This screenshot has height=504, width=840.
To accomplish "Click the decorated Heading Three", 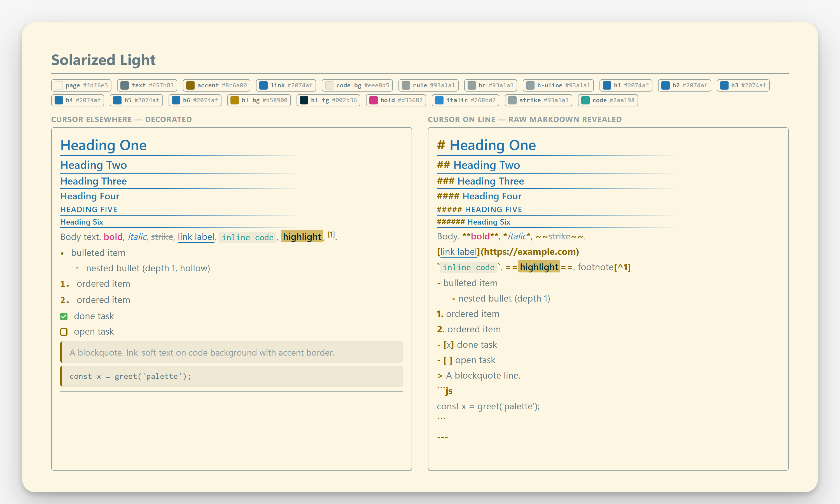I will pyautogui.click(x=94, y=181).
